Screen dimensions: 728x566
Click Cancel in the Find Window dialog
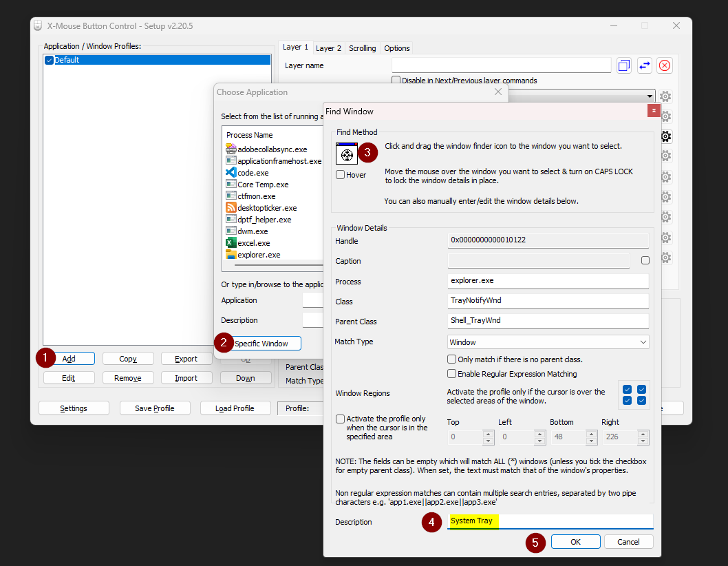pos(628,542)
